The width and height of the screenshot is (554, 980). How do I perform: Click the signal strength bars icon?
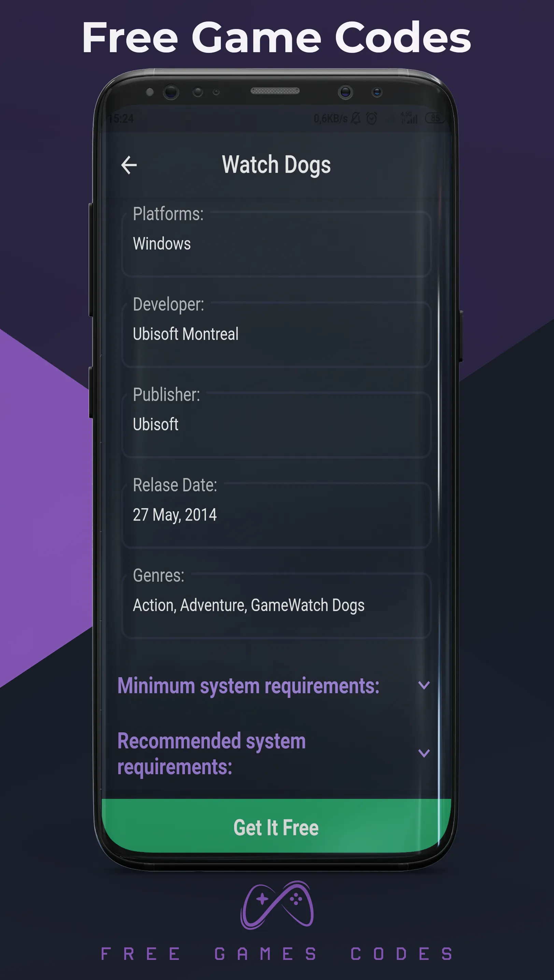410,118
